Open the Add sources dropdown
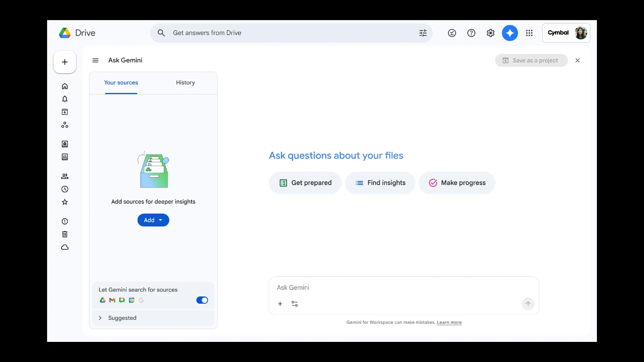Screen dimensions: 644x362 pyautogui.click(x=153, y=220)
